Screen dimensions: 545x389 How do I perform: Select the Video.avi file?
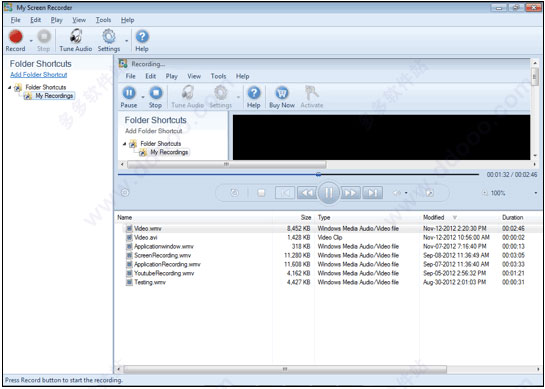point(146,238)
